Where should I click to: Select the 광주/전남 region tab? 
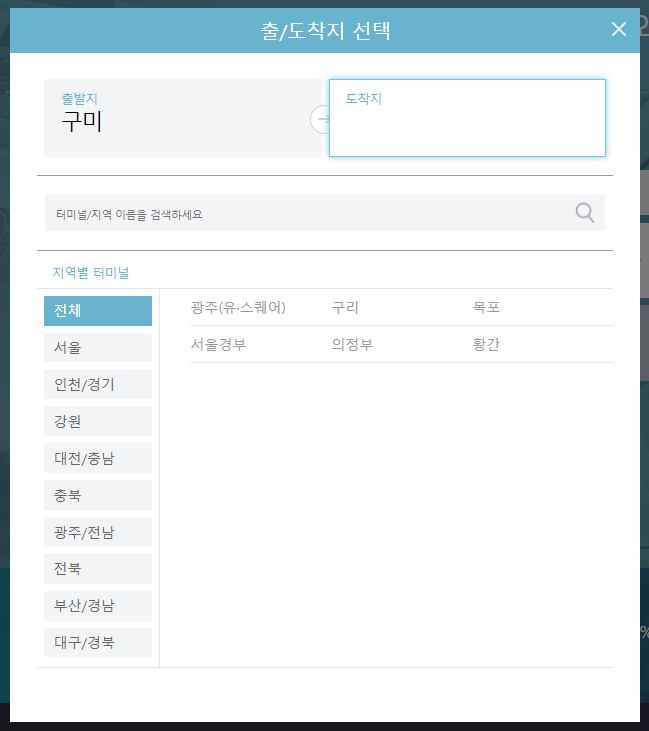(x=98, y=532)
